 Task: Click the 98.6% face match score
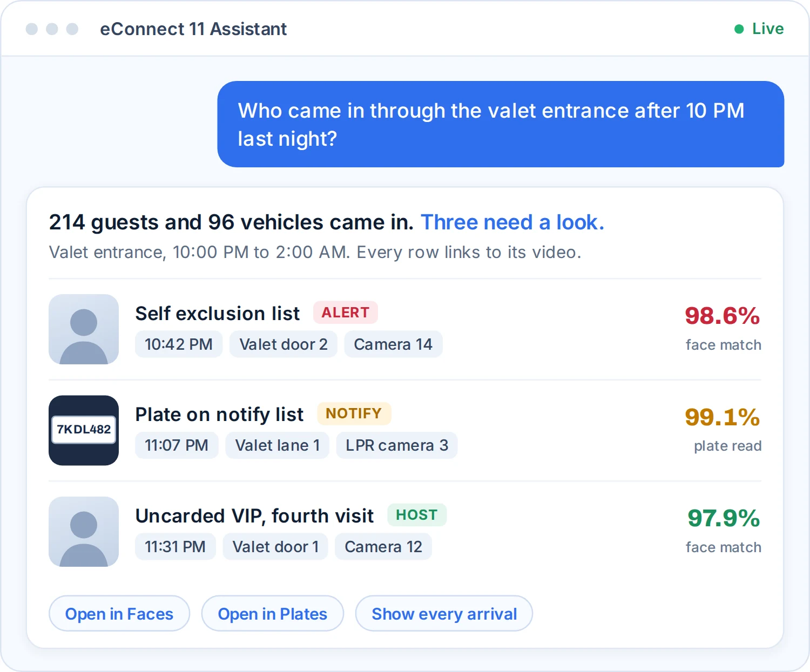[723, 316]
